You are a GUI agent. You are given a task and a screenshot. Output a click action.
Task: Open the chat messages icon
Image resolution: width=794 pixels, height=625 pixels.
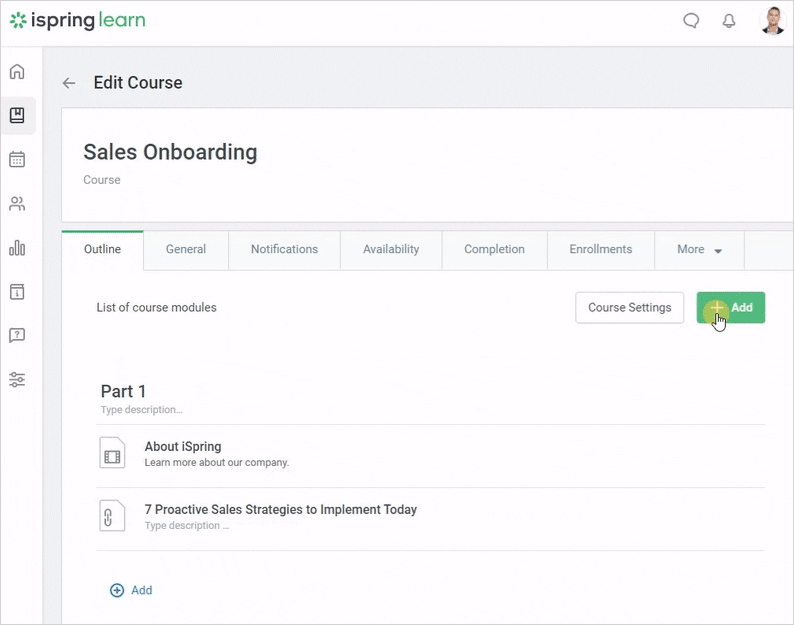click(x=691, y=21)
